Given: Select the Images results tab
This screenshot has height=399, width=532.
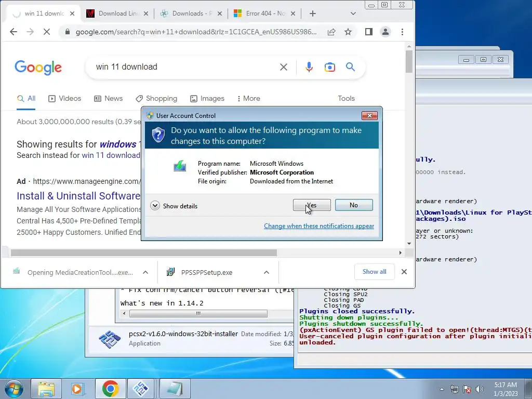Looking at the screenshot, I should (x=207, y=98).
